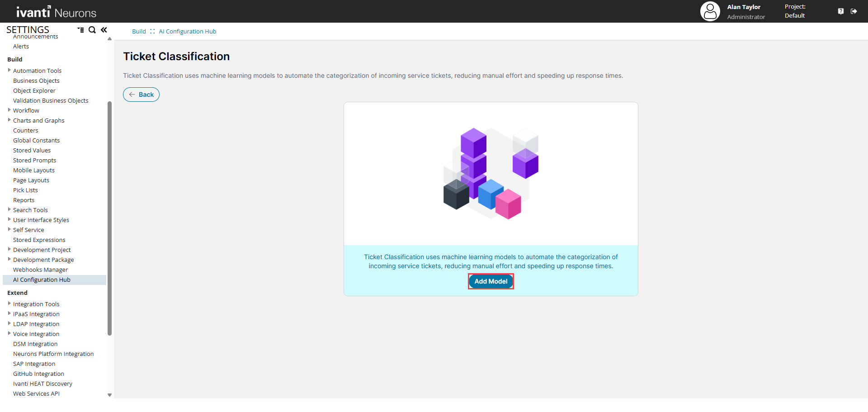Click the colored cubes illustration
The height and width of the screenshot is (412, 868).
coord(491,174)
